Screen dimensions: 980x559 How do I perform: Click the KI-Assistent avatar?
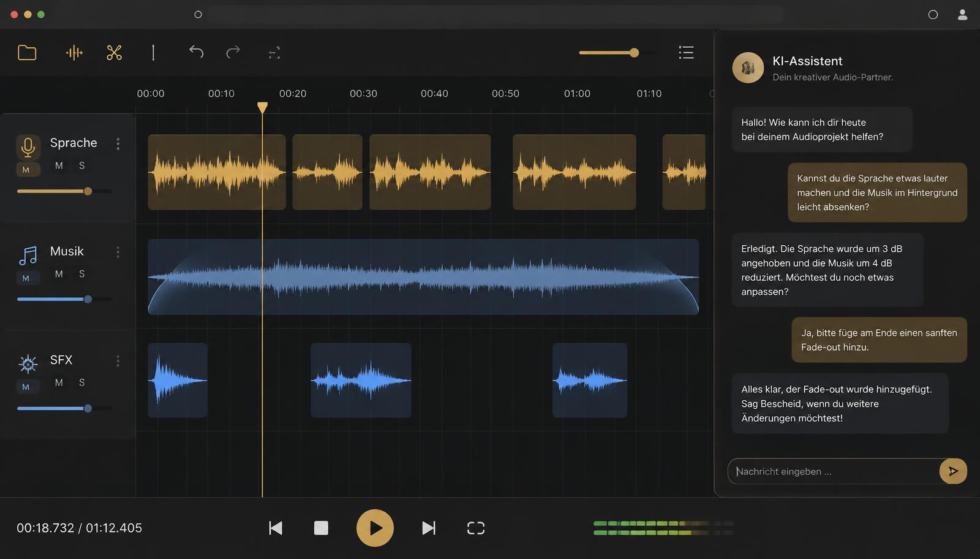click(748, 67)
